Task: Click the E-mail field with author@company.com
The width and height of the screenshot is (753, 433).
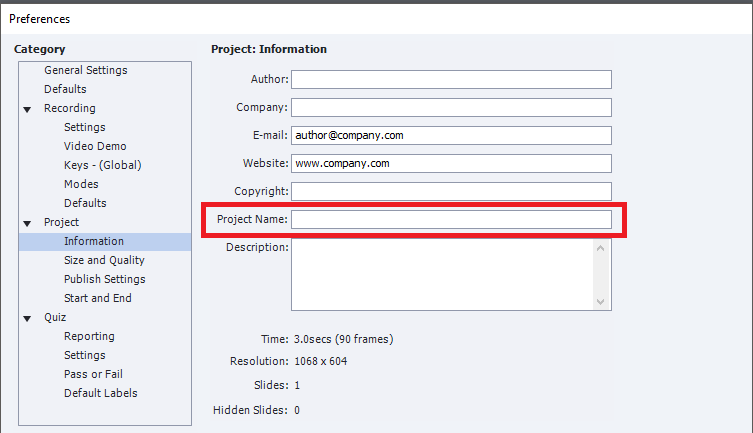Action: [451, 135]
